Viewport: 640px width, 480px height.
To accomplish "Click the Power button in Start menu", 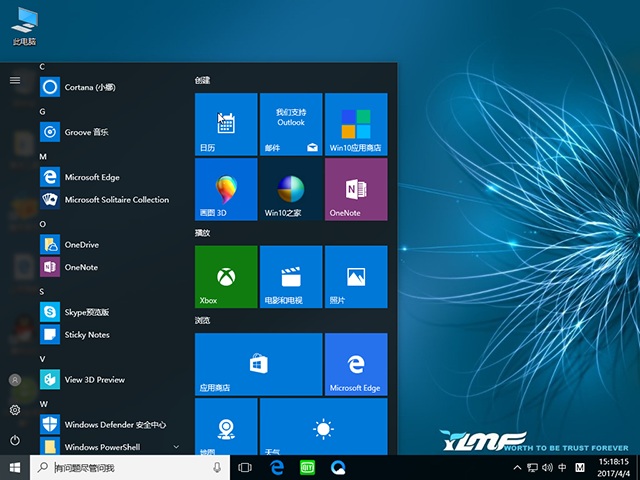I will coord(15,440).
